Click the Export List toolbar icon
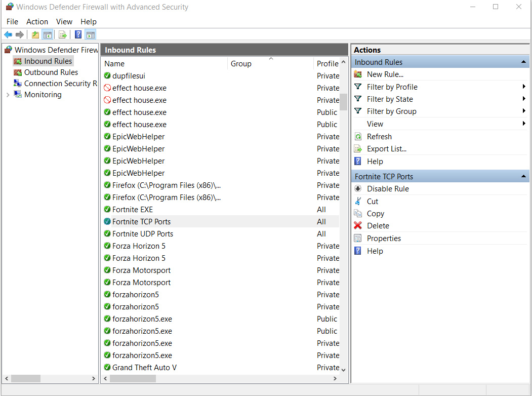 click(x=62, y=34)
